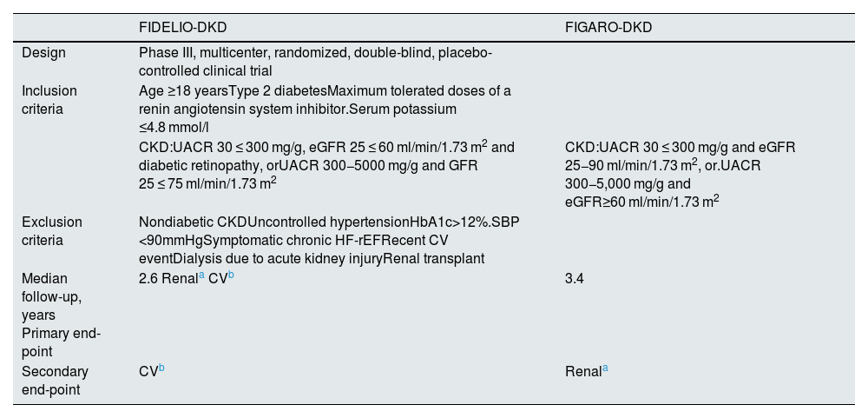Open footnote a in FIGARO-DKD Secondary end-point cell
868x418 pixels.
pyautogui.click(x=605, y=368)
